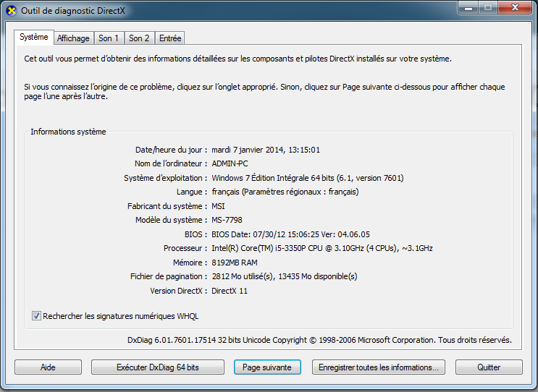538x392 pixels.
Task: Click the DirectX icon in the title bar
Action: [x=12, y=11]
